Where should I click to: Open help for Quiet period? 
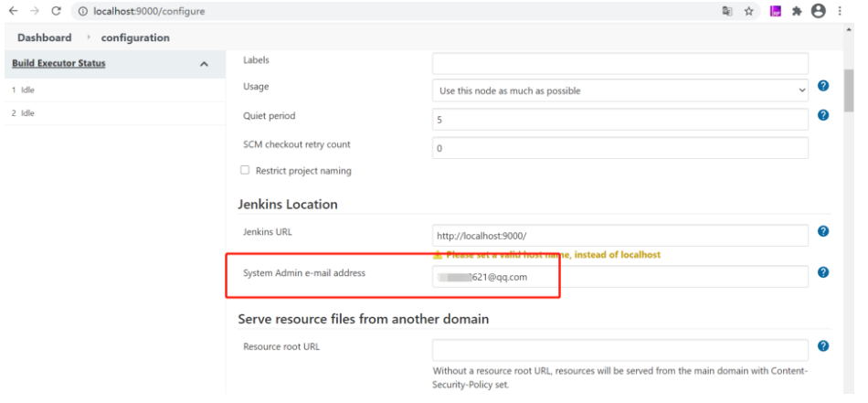823,114
